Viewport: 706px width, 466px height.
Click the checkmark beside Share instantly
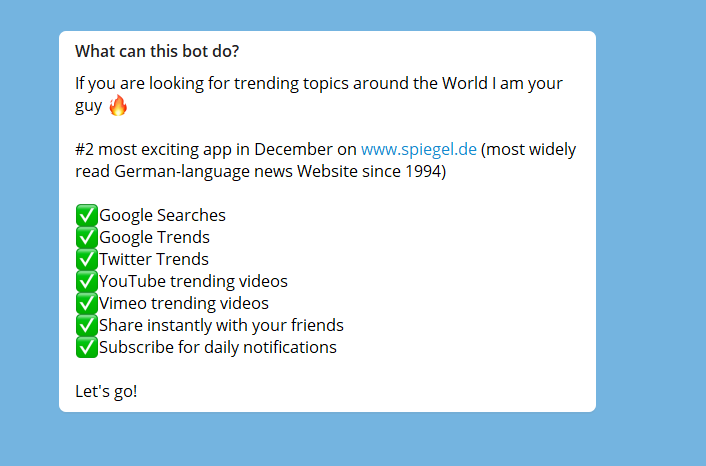click(x=86, y=325)
